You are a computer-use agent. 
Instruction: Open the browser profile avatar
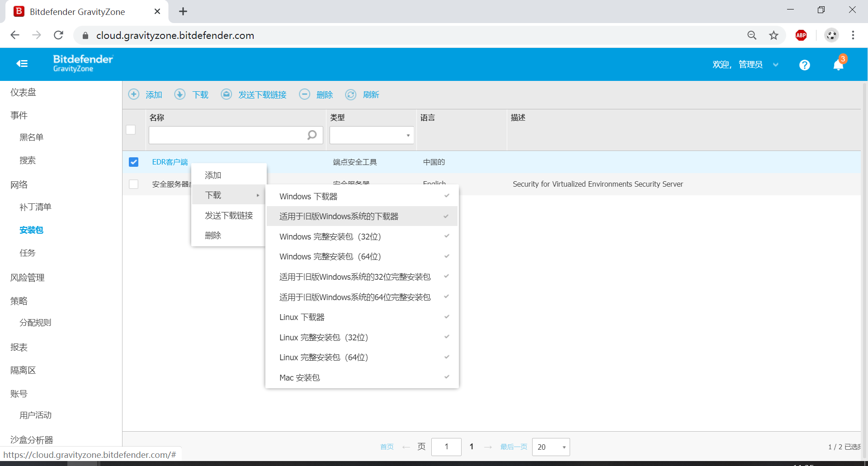tap(831, 35)
